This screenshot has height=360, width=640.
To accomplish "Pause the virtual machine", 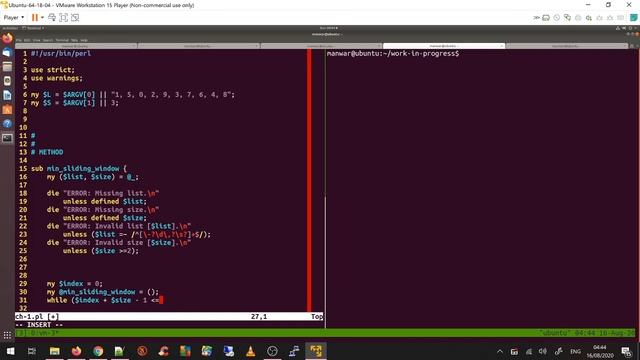I will (x=35, y=18).
